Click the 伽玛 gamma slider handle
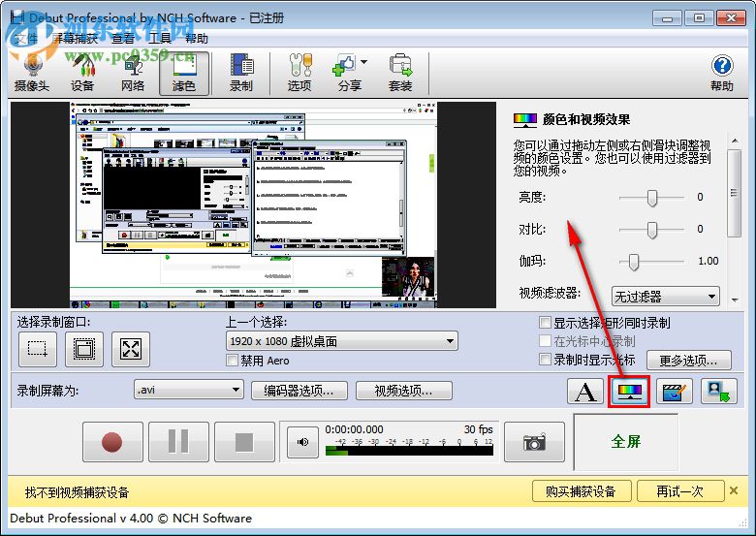Viewport: 756px width, 536px height. tap(634, 262)
